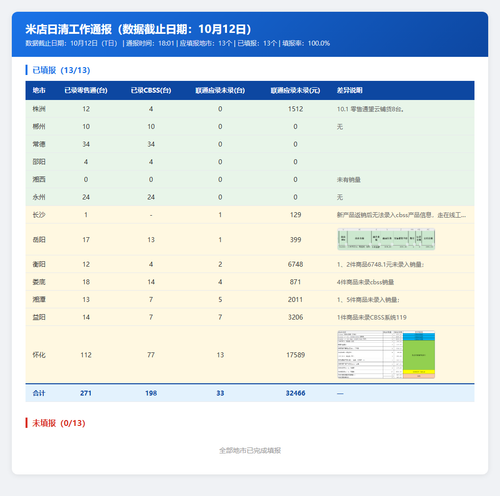The height and width of the screenshot is (496, 500).
Task: Click the value 129 in 长沙 row
Action: click(295, 215)
